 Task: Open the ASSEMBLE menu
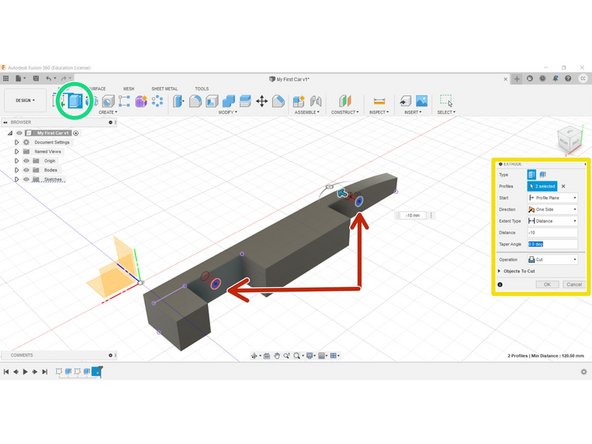click(307, 112)
